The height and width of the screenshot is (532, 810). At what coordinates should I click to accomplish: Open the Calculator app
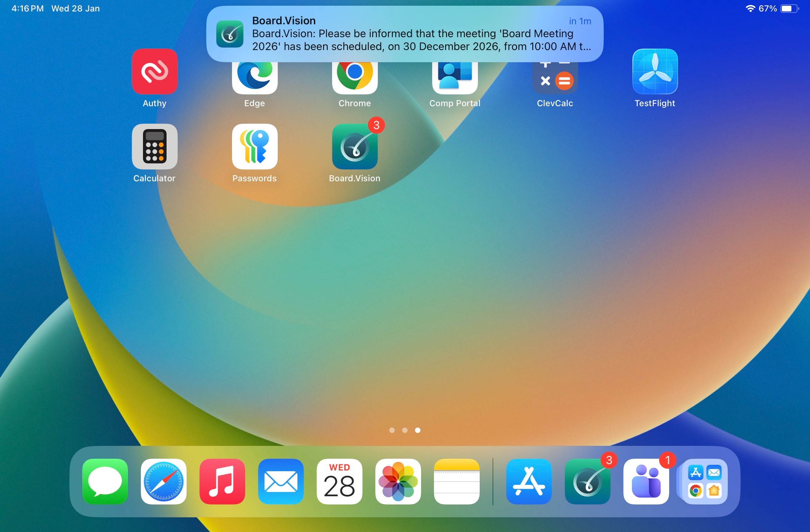pos(154,147)
